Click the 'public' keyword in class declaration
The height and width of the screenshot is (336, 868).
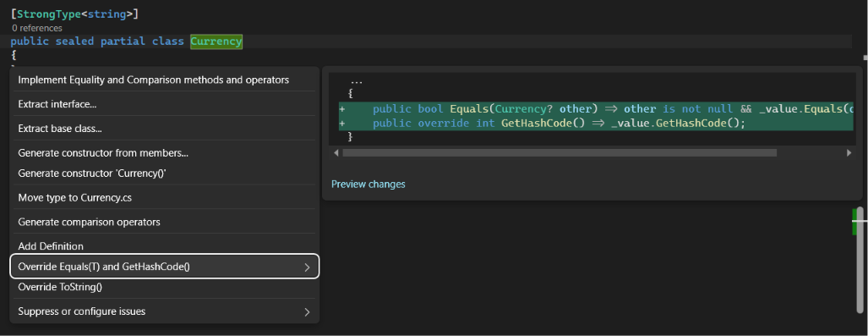point(30,41)
